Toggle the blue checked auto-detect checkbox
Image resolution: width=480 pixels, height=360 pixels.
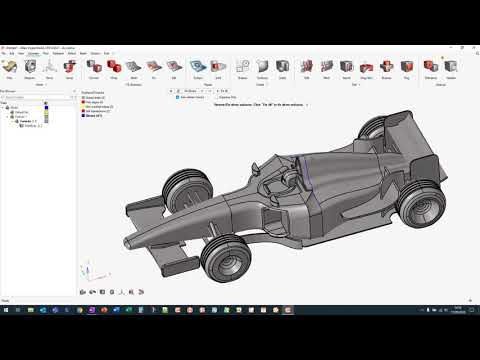[x=178, y=97]
